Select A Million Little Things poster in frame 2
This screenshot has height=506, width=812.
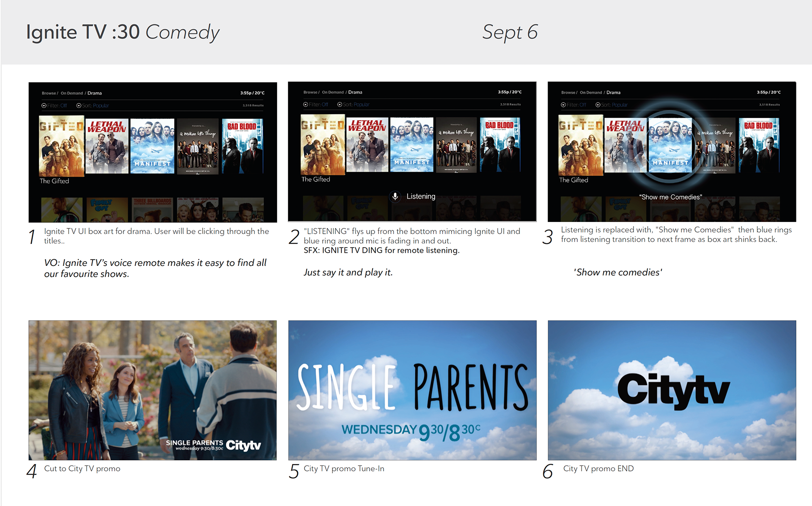(x=456, y=145)
